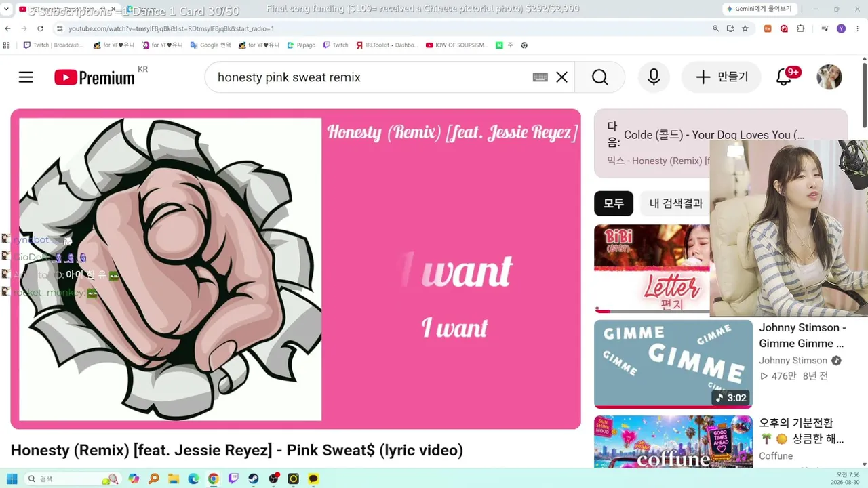Open the Google 번역 bookmark

(x=210, y=45)
